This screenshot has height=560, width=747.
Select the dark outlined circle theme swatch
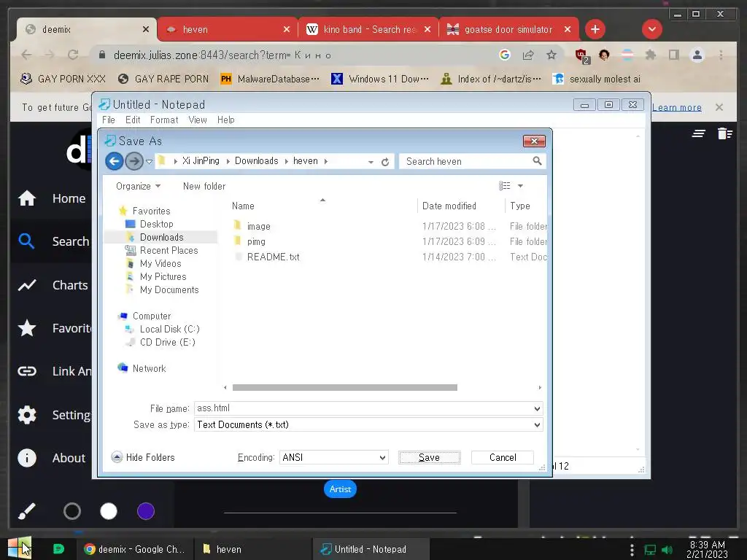click(x=72, y=511)
